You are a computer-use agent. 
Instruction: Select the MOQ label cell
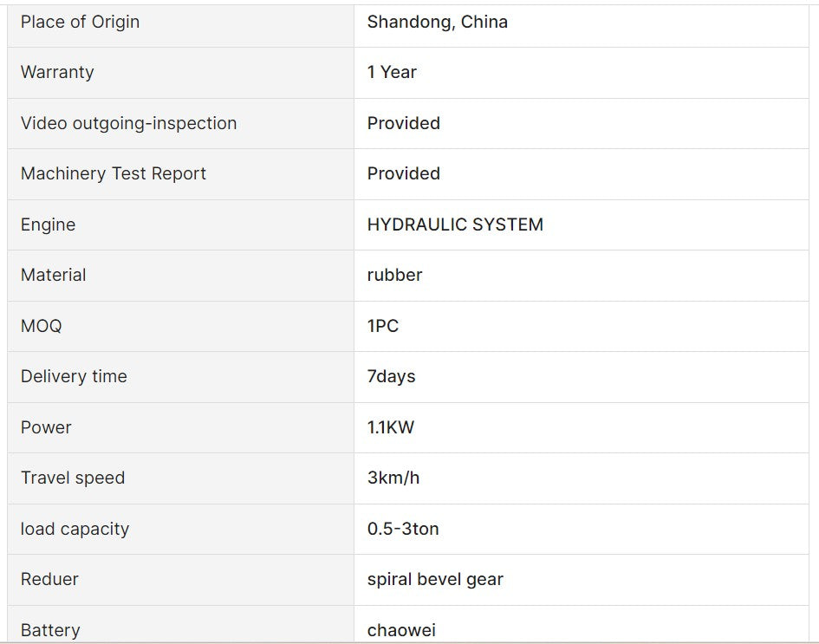[41, 326]
